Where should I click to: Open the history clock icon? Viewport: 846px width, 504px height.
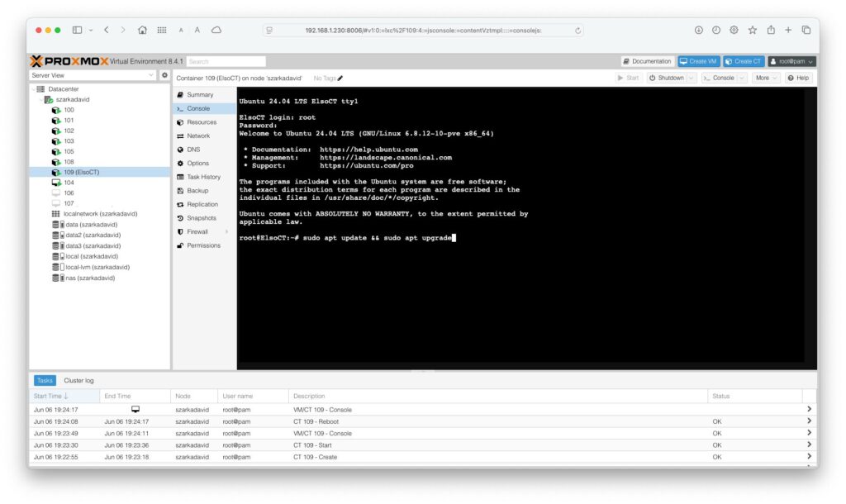(716, 31)
